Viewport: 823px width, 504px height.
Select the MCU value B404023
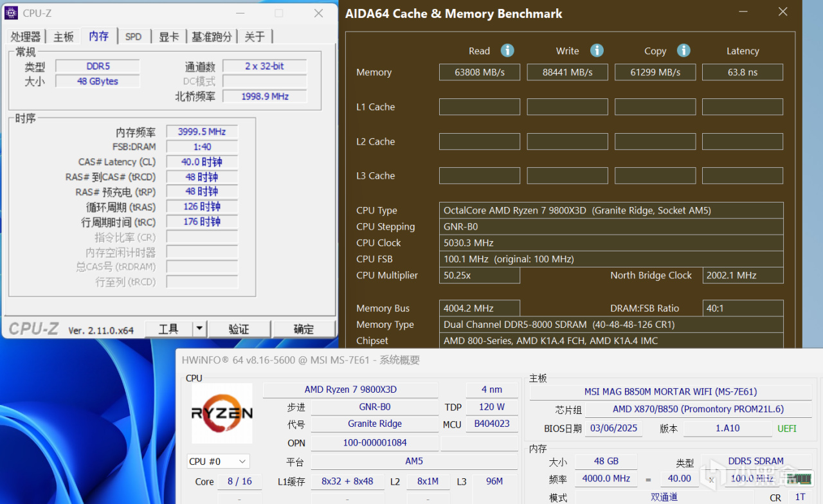(x=491, y=424)
